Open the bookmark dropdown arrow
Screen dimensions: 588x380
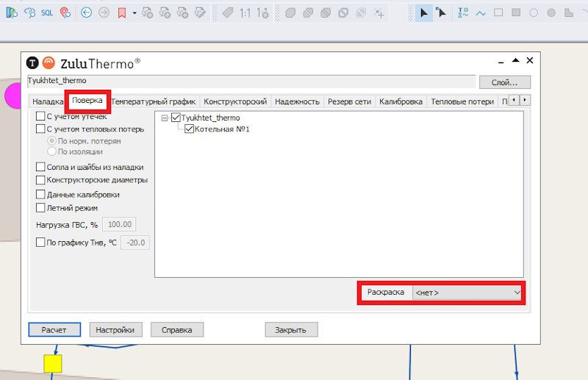(135, 12)
